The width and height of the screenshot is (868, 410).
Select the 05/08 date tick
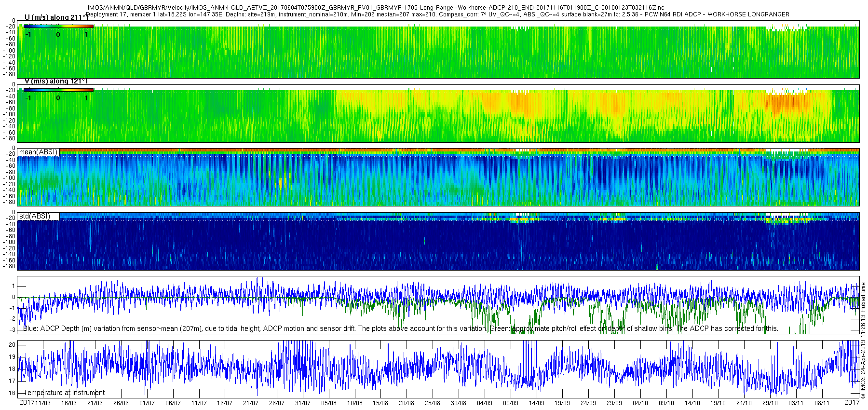coord(329,403)
